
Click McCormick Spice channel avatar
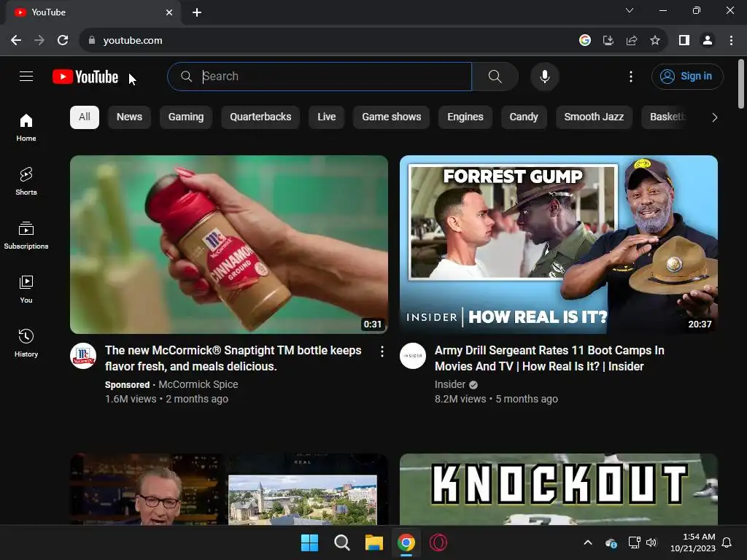tap(83, 356)
